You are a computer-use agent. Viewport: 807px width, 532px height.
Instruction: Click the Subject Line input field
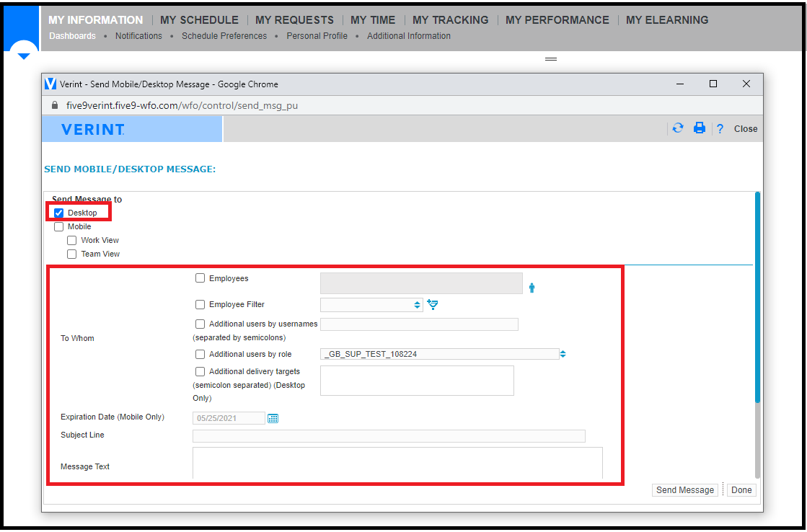[x=389, y=436]
